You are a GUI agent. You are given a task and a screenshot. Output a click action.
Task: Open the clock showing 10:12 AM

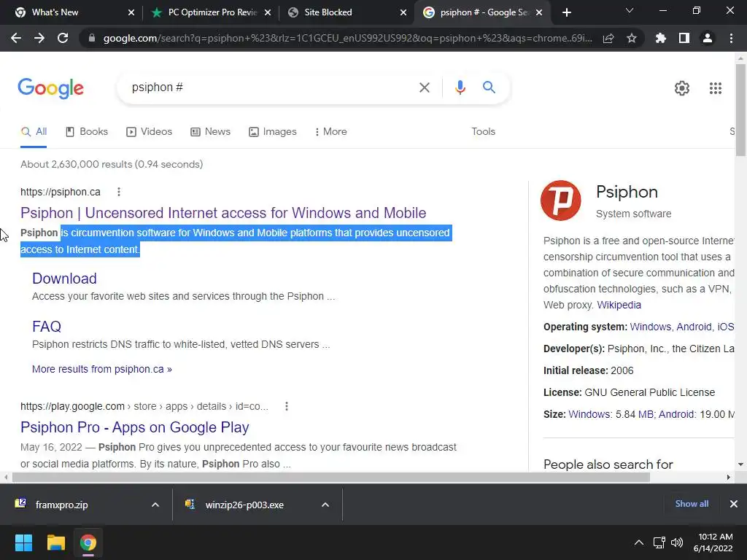[x=713, y=542]
